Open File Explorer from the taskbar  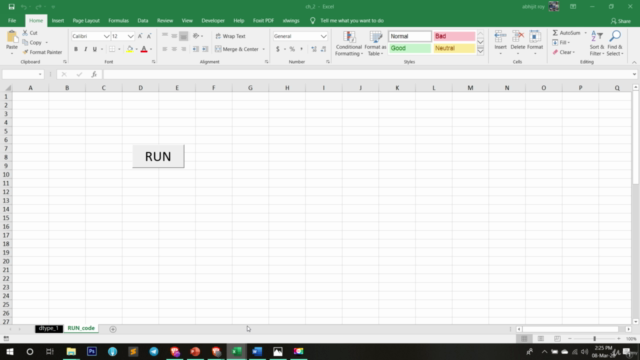(71, 351)
